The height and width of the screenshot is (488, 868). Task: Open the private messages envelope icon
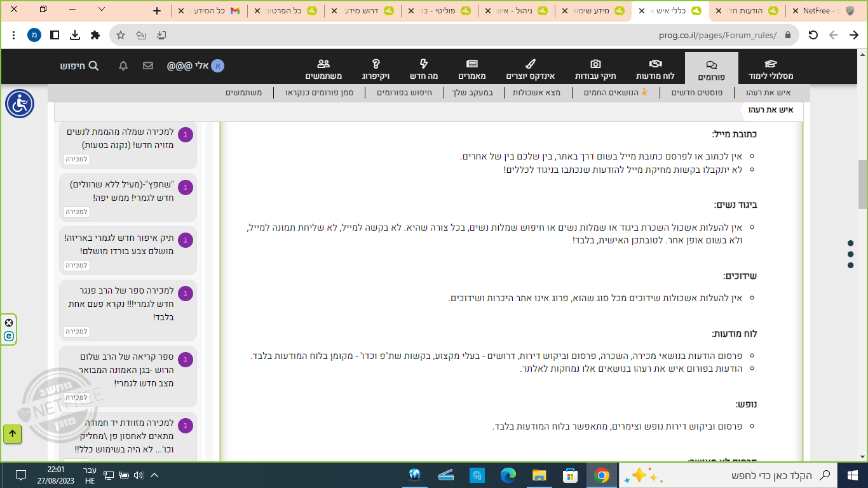pyautogui.click(x=147, y=65)
